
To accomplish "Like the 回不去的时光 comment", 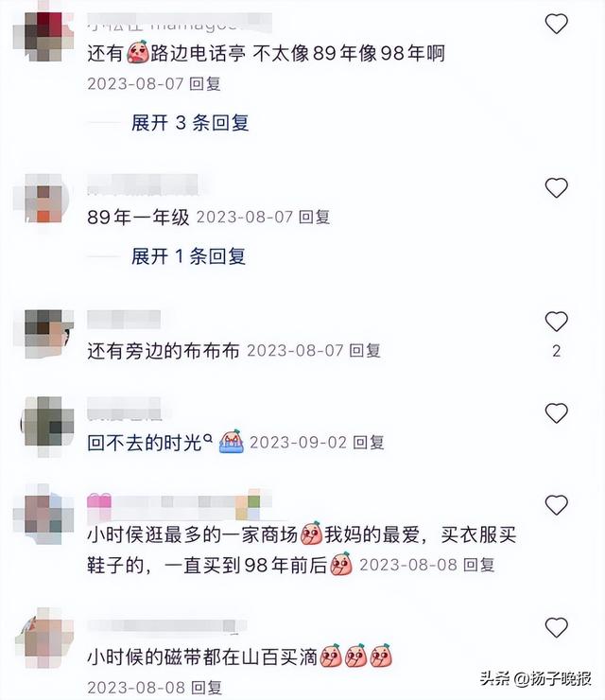I will pos(557,413).
